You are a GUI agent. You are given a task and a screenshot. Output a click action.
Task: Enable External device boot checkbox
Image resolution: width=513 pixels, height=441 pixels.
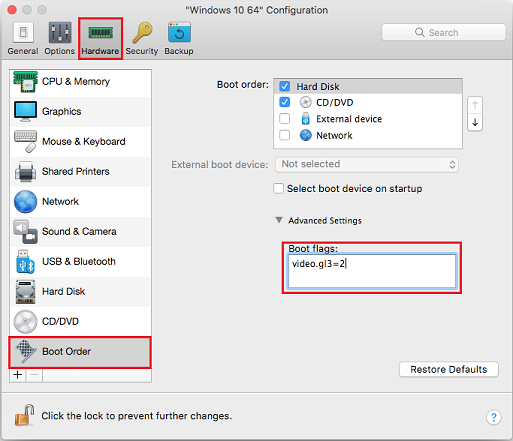pyautogui.click(x=284, y=119)
